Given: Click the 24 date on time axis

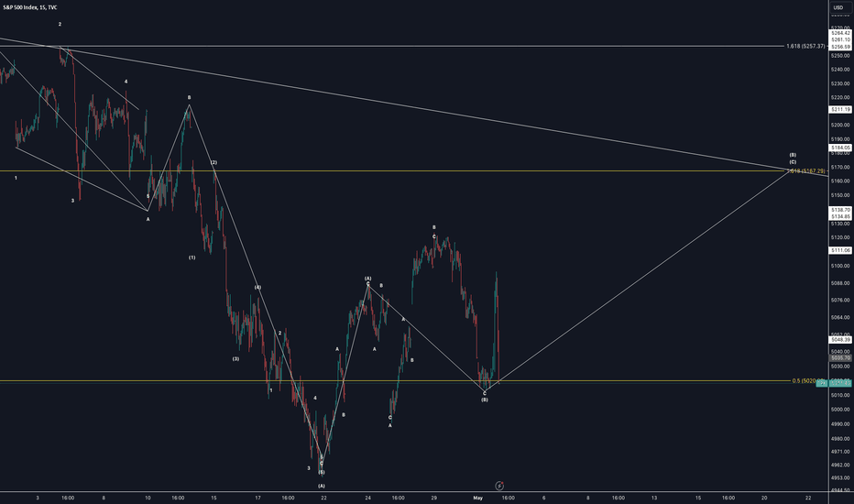Looking at the screenshot, I should (368, 498).
